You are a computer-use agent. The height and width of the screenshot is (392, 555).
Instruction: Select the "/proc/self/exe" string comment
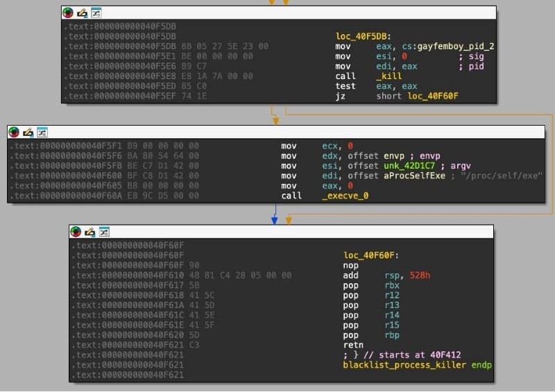coord(502,176)
